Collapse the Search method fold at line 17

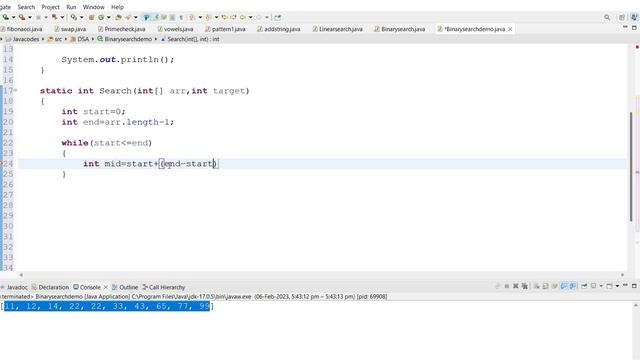point(16,90)
